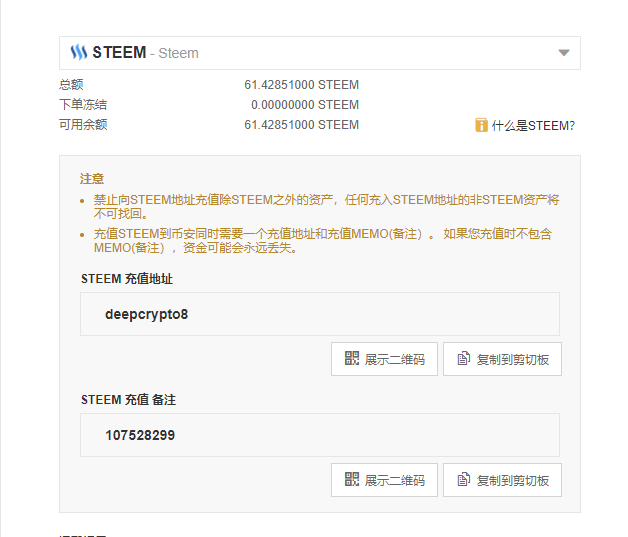Select the deepcrypto8 address field
The width and height of the screenshot is (628, 537).
(320, 314)
